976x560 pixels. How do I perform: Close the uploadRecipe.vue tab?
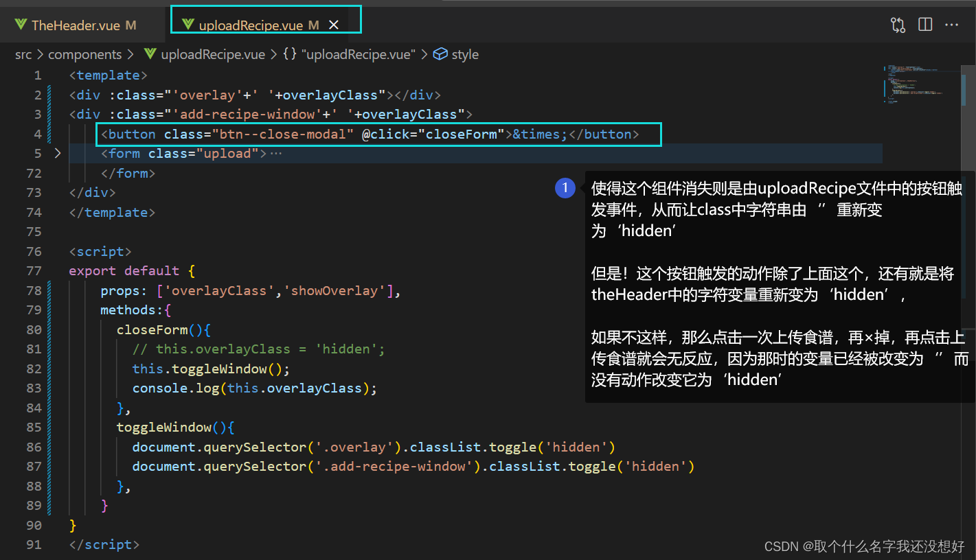[x=334, y=25]
